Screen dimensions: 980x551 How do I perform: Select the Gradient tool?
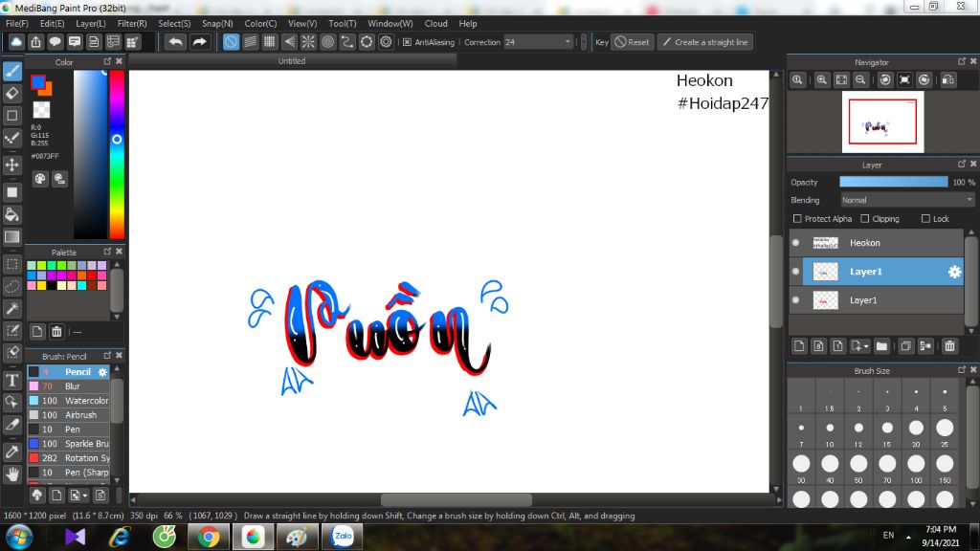coord(11,237)
